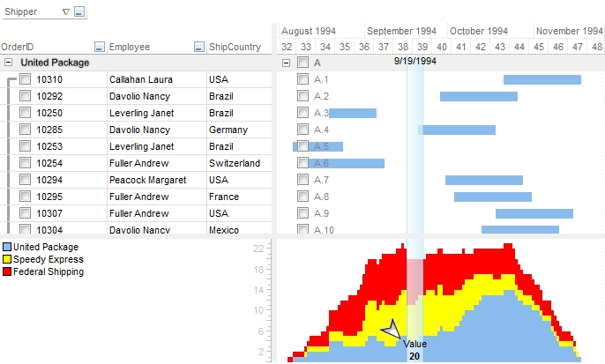This screenshot has height=364, width=605.
Task: Toggle the checkbox beside group A in chart
Action: pyautogui.click(x=302, y=63)
